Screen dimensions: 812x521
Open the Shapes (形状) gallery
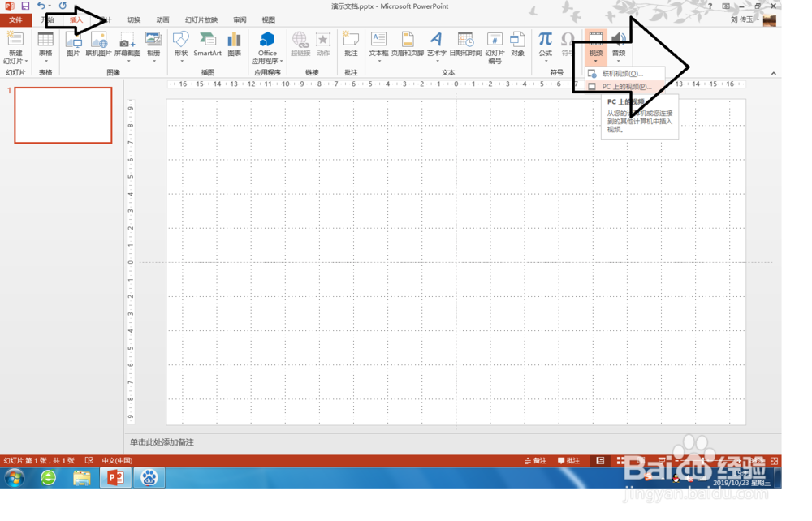181,46
